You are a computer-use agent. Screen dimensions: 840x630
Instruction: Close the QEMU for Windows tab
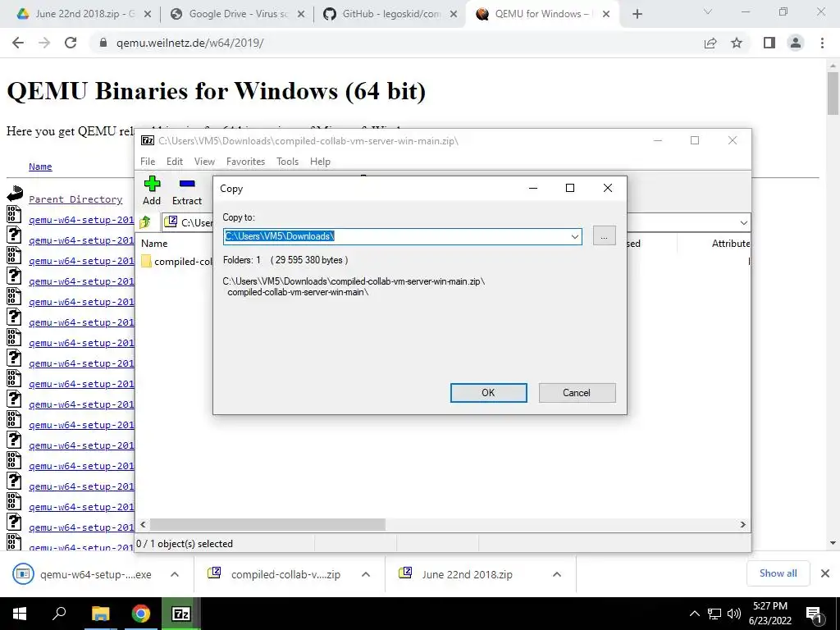coord(606,15)
